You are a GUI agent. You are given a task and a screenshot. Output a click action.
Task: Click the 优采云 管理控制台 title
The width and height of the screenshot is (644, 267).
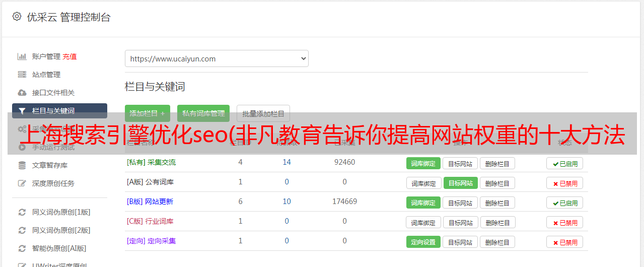pos(68,17)
